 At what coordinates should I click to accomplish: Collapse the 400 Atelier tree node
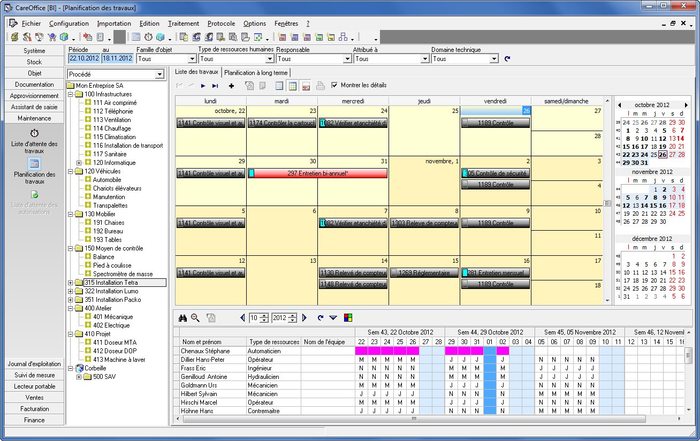click(71, 308)
